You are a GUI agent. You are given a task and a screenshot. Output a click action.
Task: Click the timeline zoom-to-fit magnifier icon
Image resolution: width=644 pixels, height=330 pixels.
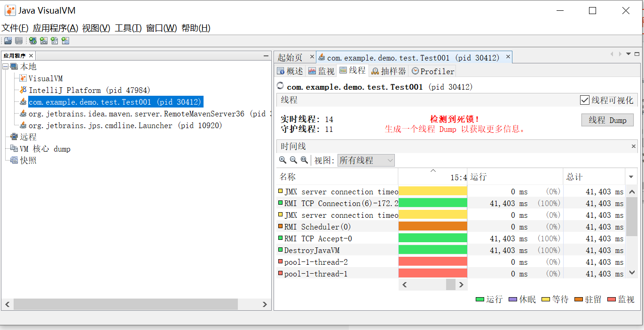point(304,160)
